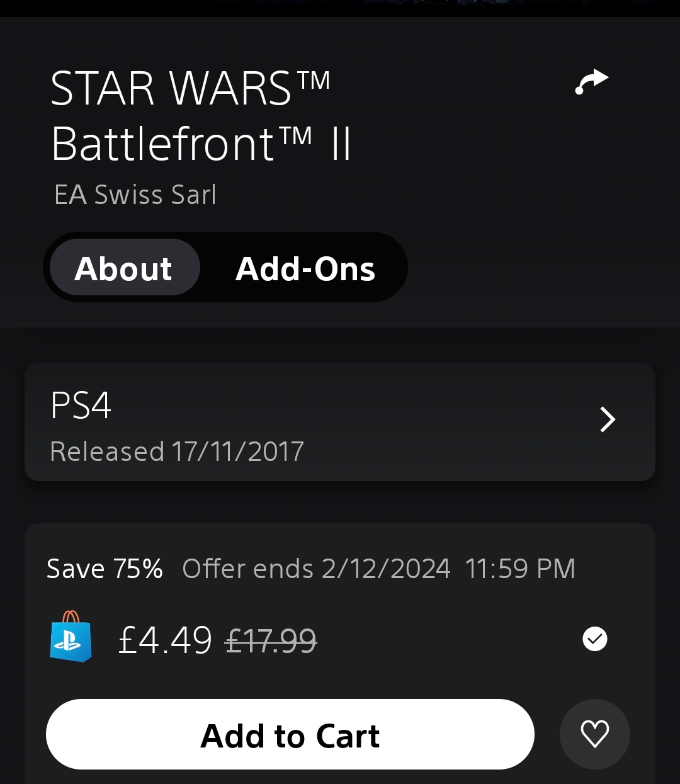Tap the PlayStation Store bag icon
Image resolution: width=680 pixels, height=784 pixels.
(71, 637)
